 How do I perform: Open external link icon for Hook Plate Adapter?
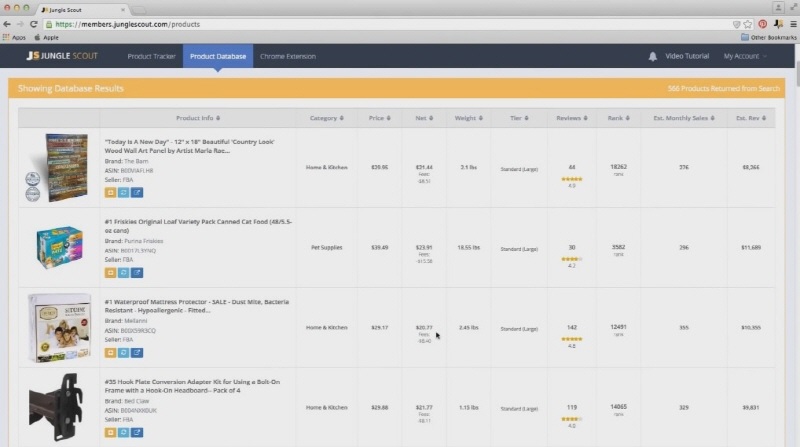tap(137, 432)
